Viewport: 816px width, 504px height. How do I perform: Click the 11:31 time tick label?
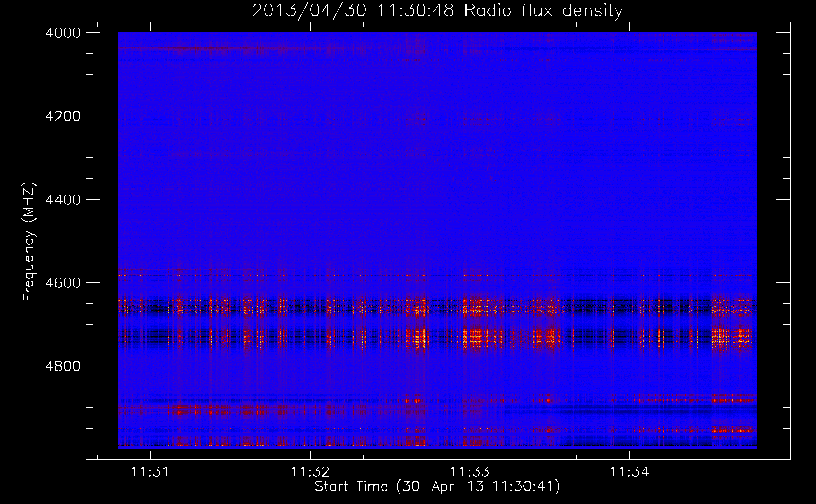[x=150, y=472]
